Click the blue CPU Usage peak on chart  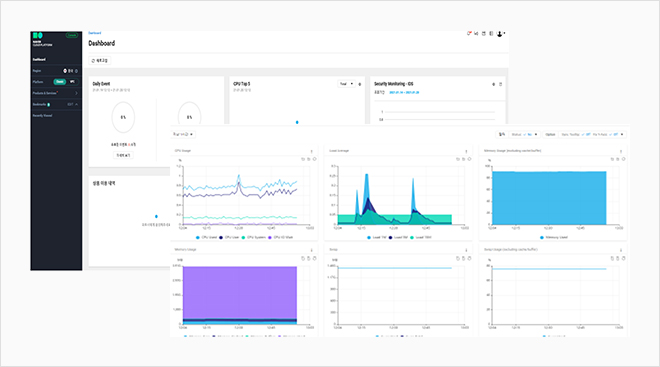click(239, 176)
